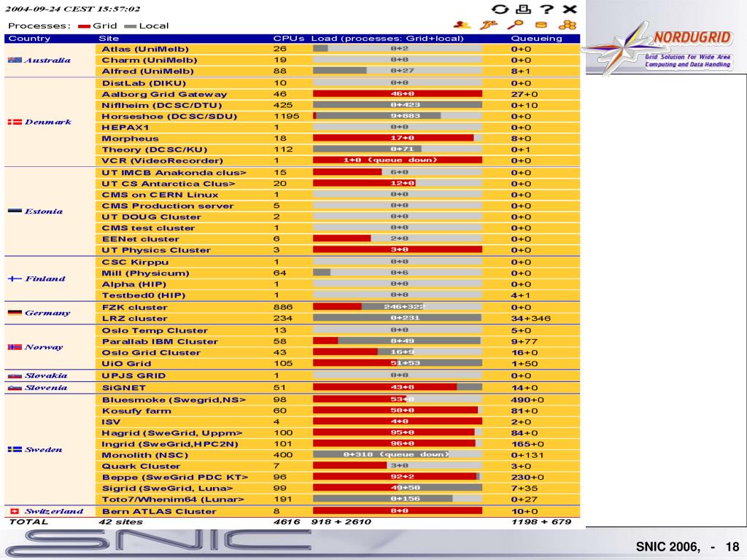Click the FZK cluster 246+322 load bar
This screenshot has width=747, height=560.
click(398, 307)
